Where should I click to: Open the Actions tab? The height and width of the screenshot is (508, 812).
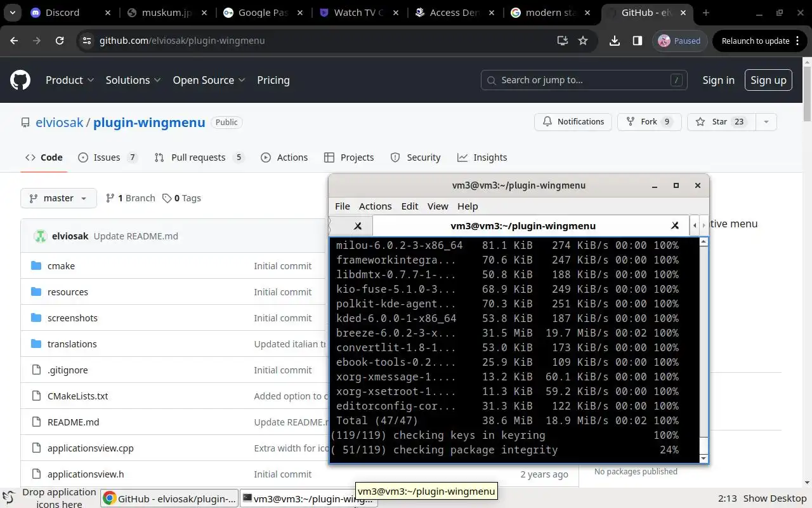pyautogui.click(x=284, y=157)
